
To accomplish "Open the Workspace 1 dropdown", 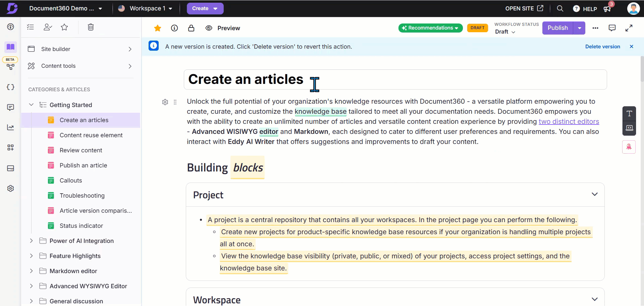I will coord(146,8).
